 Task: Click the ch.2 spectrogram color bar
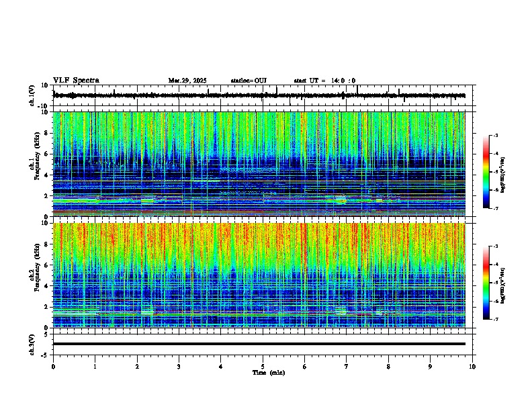click(x=486, y=283)
